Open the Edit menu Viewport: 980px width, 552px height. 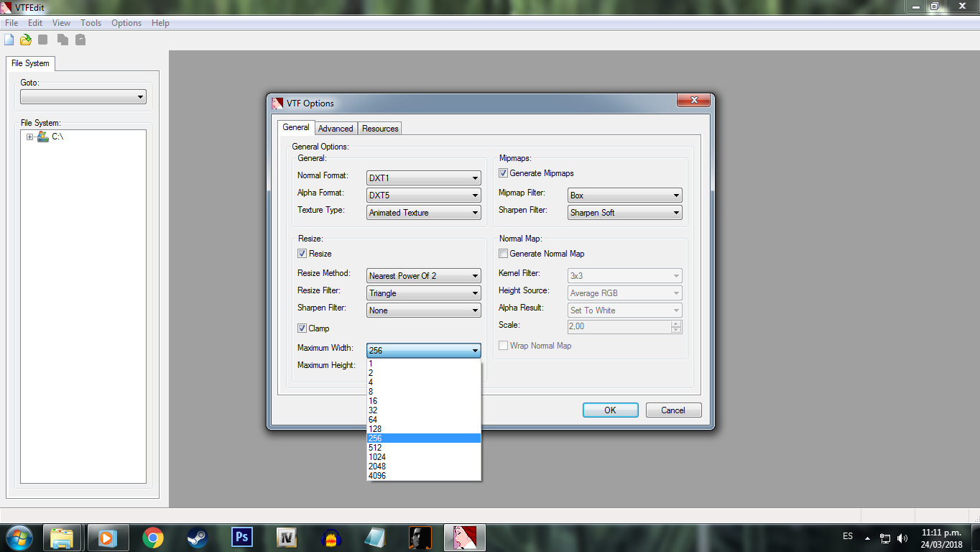[35, 23]
